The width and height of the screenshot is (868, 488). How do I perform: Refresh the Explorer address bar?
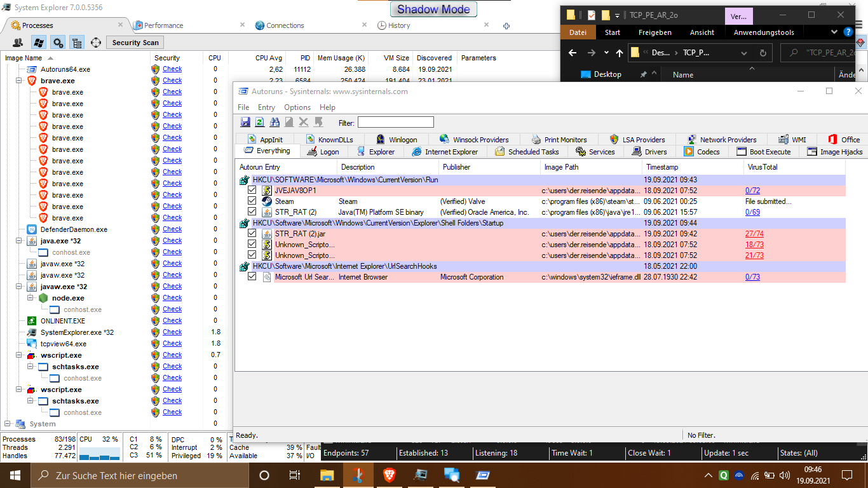763,53
